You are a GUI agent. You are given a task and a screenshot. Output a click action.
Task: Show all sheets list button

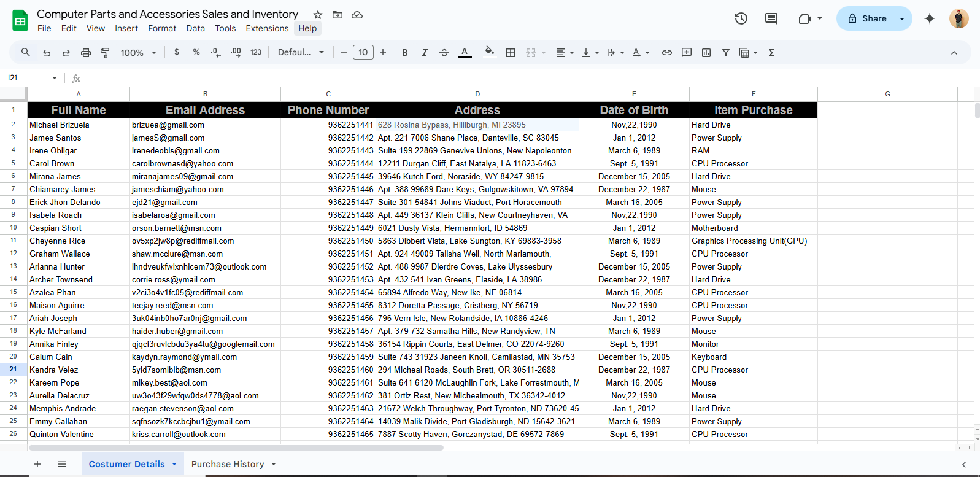coord(62,464)
